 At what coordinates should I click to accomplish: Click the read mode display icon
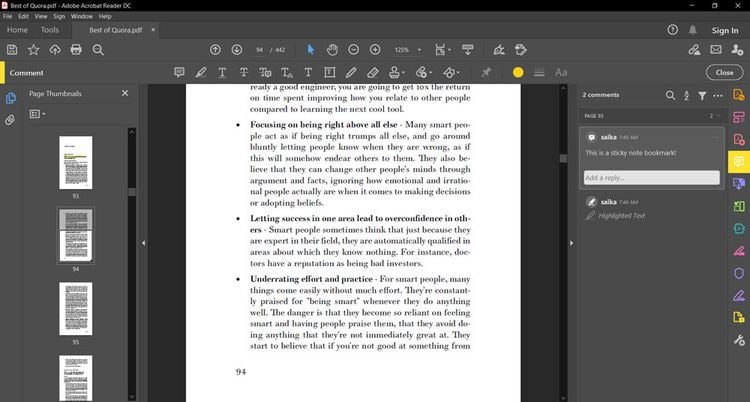(468, 50)
